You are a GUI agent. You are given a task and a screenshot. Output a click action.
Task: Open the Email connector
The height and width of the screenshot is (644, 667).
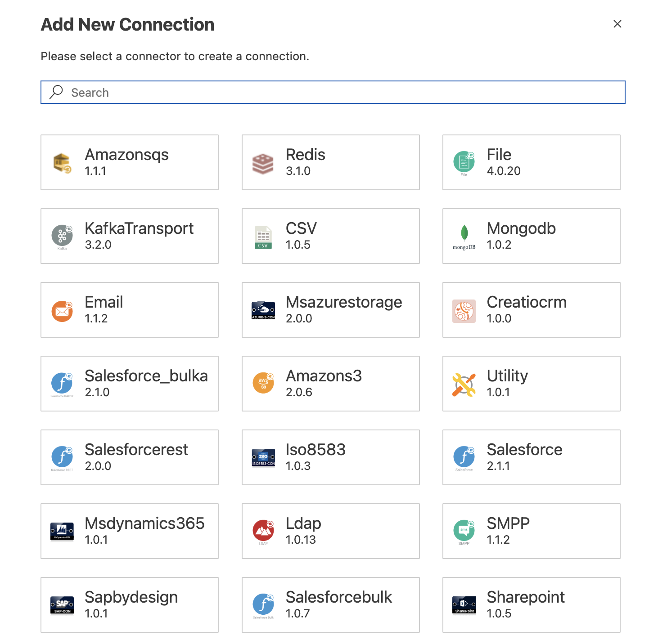(62, 310)
